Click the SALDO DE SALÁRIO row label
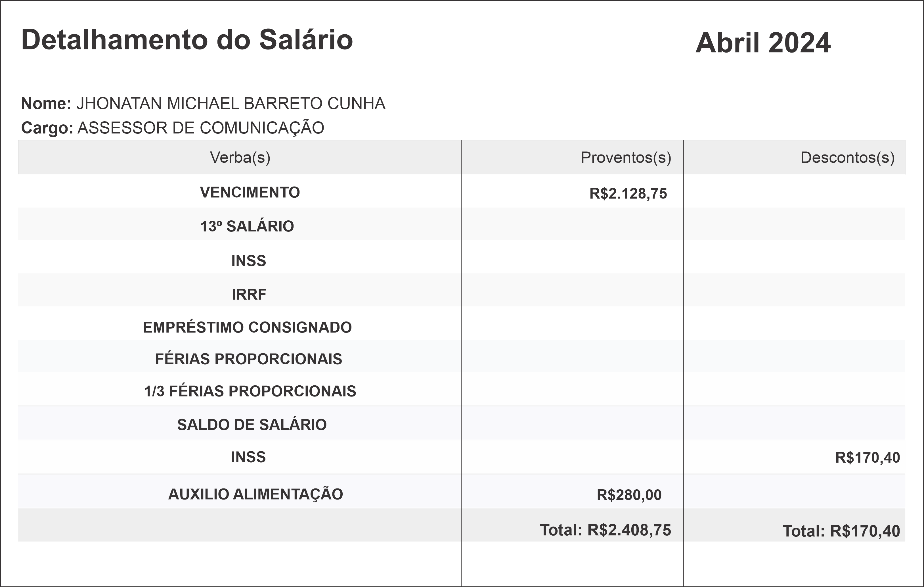Image resolution: width=924 pixels, height=587 pixels. (252, 425)
